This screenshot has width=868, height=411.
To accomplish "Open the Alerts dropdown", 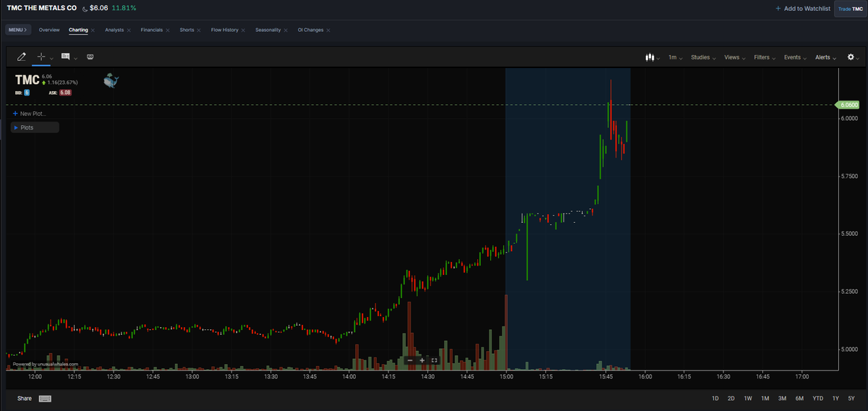I will 825,57.
